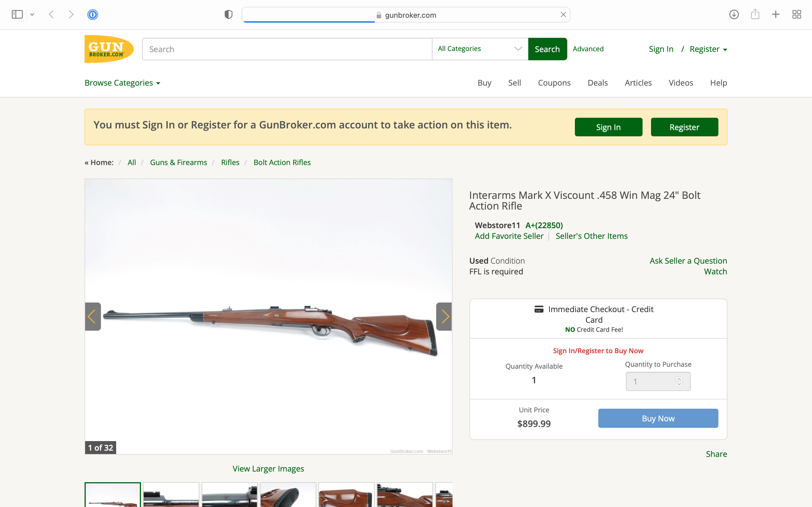The image size is (812, 507).
Task: Open the Safari sidebar panel
Action: coord(17,14)
